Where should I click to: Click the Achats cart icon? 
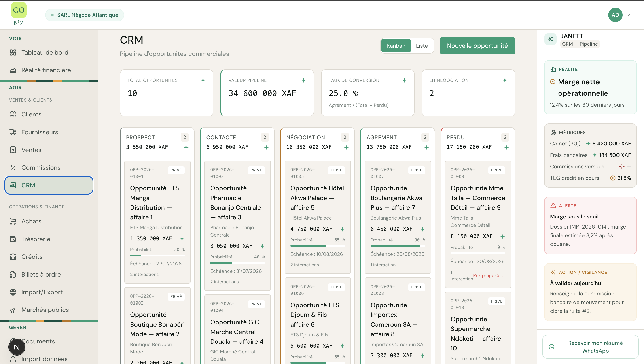(x=13, y=222)
